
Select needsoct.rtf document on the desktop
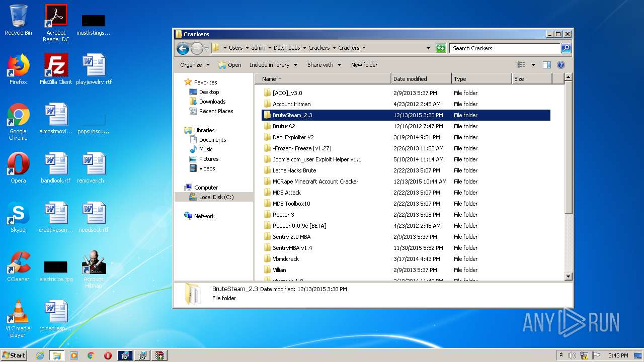click(x=94, y=217)
